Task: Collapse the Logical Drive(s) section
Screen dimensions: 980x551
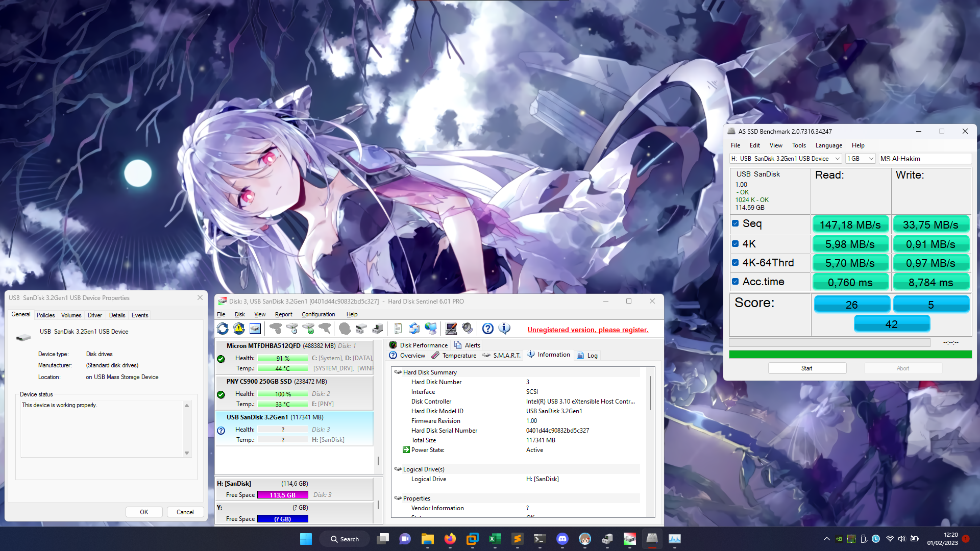Action: click(398, 469)
